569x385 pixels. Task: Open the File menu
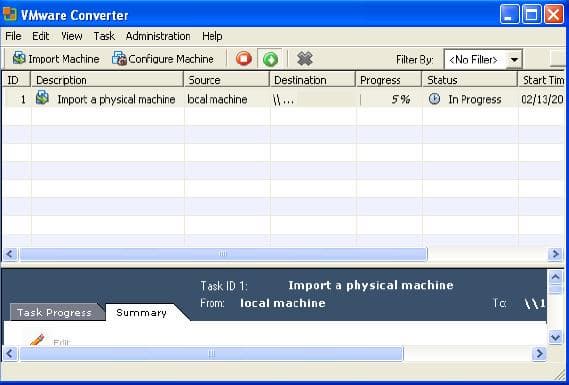click(x=13, y=36)
